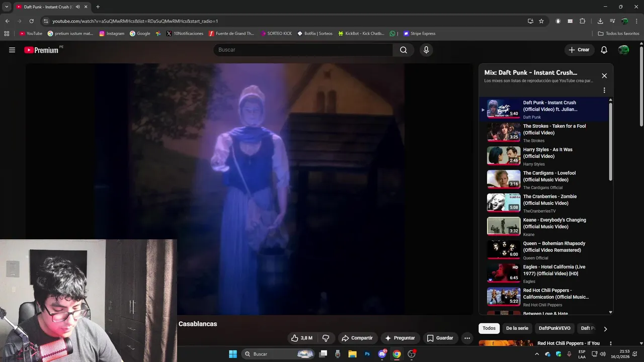Viewport: 644px width, 362px height.
Task: Open the ESP LAA language switcher
Action: pos(582,354)
